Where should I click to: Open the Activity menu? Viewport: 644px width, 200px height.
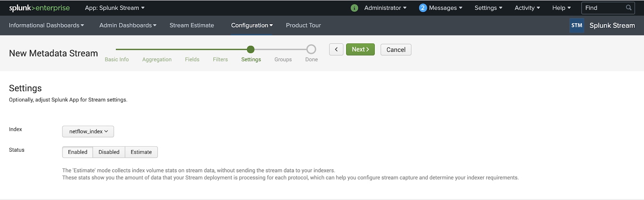click(527, 8)
